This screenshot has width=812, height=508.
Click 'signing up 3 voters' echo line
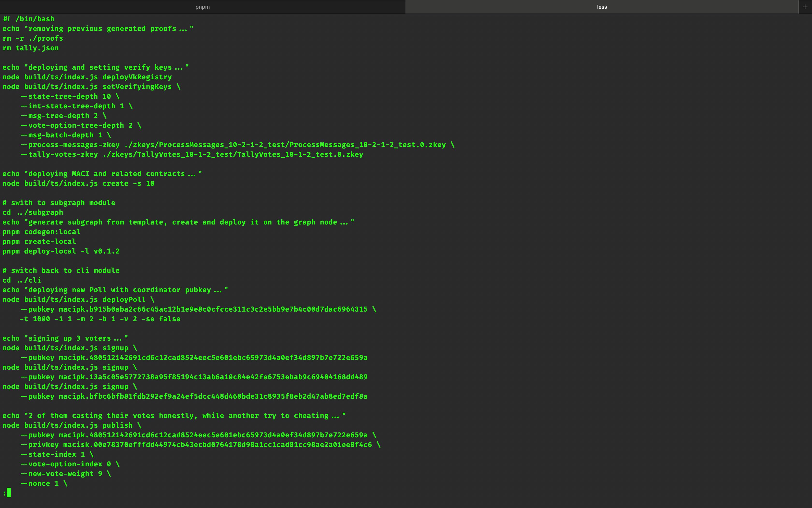coord(65,338)
